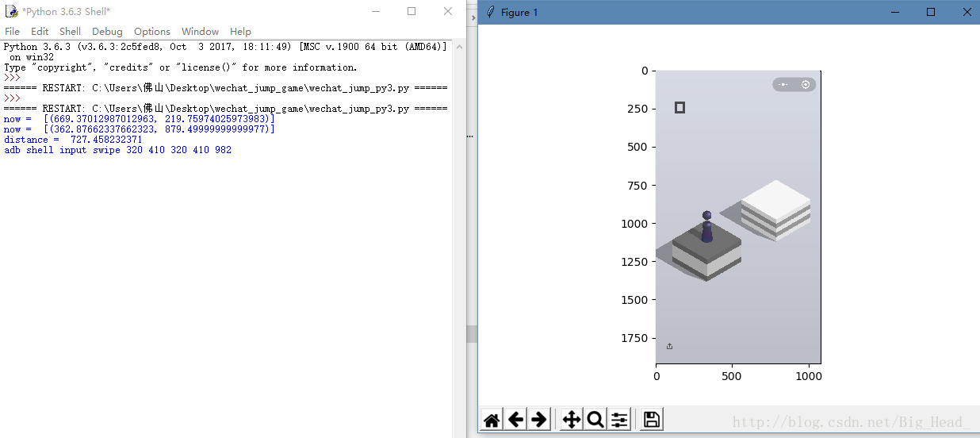The image size is (980, 438).
Task: Click the game's target-circle control at the figure's top right
Action: [806, 84]
